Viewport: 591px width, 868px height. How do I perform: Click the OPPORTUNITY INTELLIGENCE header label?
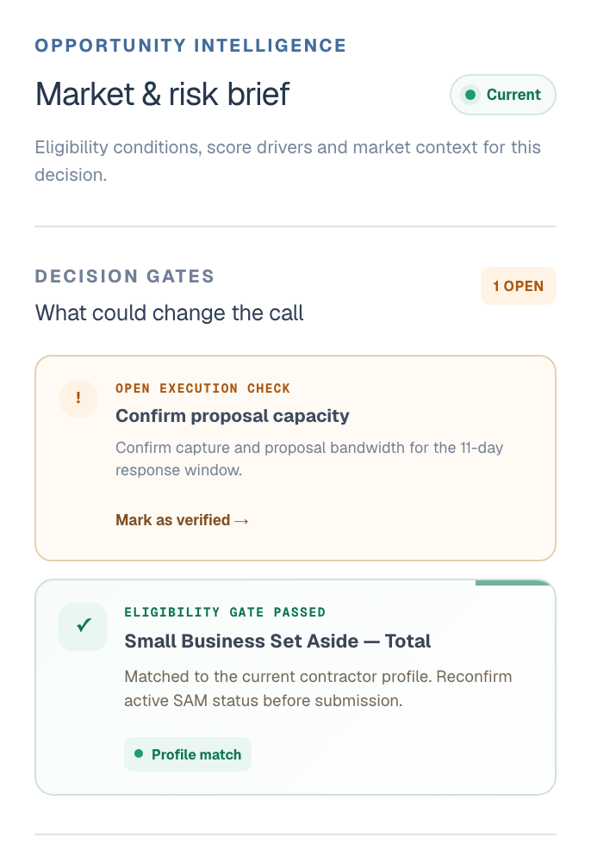click(x=190, y=46)
